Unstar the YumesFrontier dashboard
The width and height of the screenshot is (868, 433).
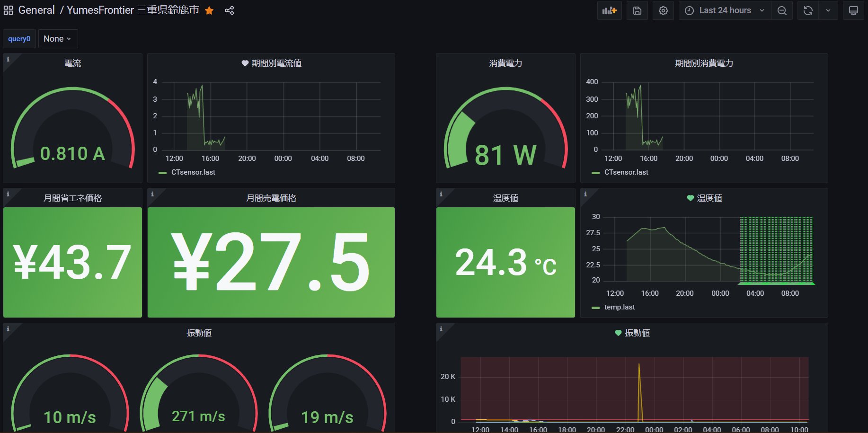(x=209, y=10)
